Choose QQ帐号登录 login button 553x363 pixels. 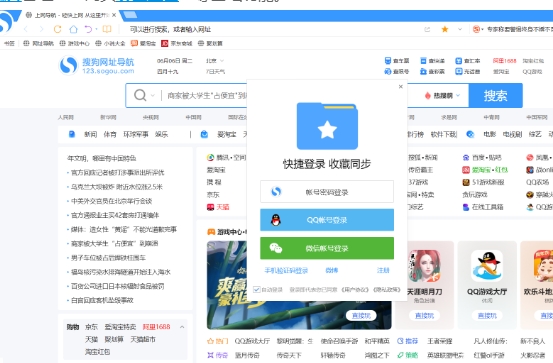[327, 220]
